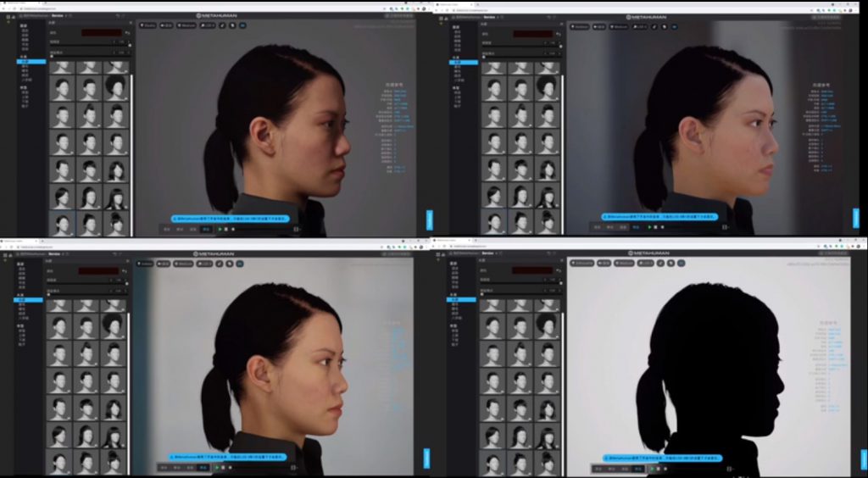Choose afro hairstyle thumbnail in silhouette window

547,325
